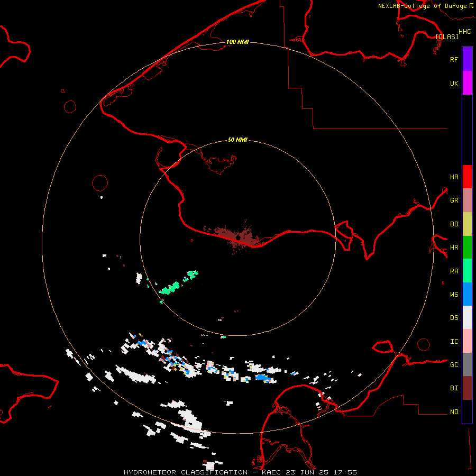Screen dimensions: 476x476
Task: Click the HA legend label
Action: [x=454, y=177]
